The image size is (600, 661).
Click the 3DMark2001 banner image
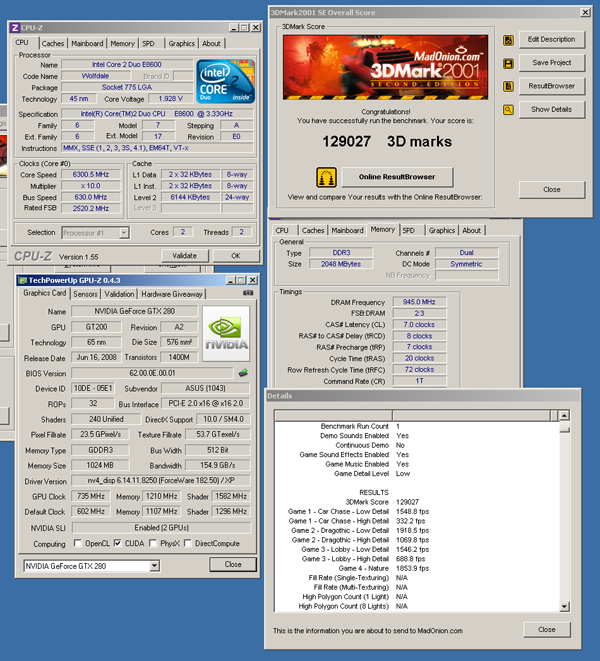tap(385, 67)
